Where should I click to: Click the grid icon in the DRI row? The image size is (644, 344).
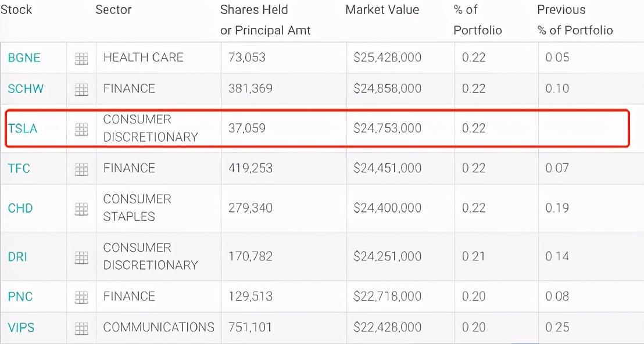pyautogui.click(x=81, y=257)
